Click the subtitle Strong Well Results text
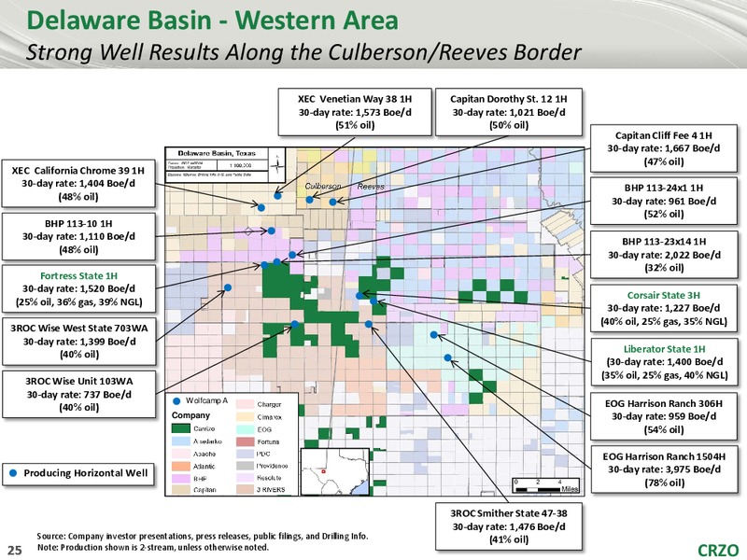This screenshot has width=747, height=560. coord(303,52)
